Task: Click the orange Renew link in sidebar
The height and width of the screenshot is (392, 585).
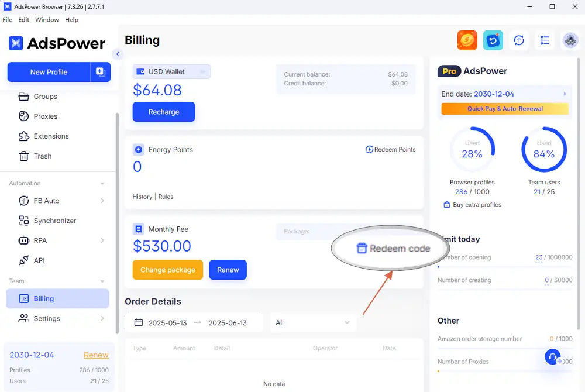Action: [96, 355]
